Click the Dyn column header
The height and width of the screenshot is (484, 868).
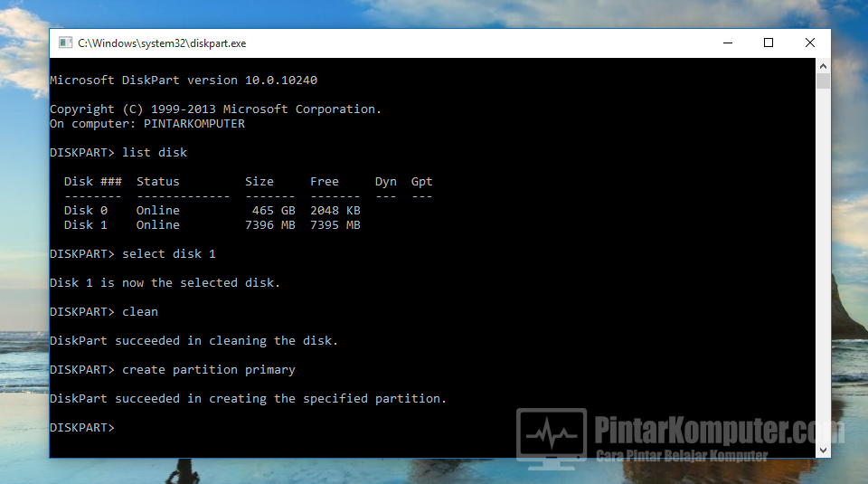pos(386,182)
